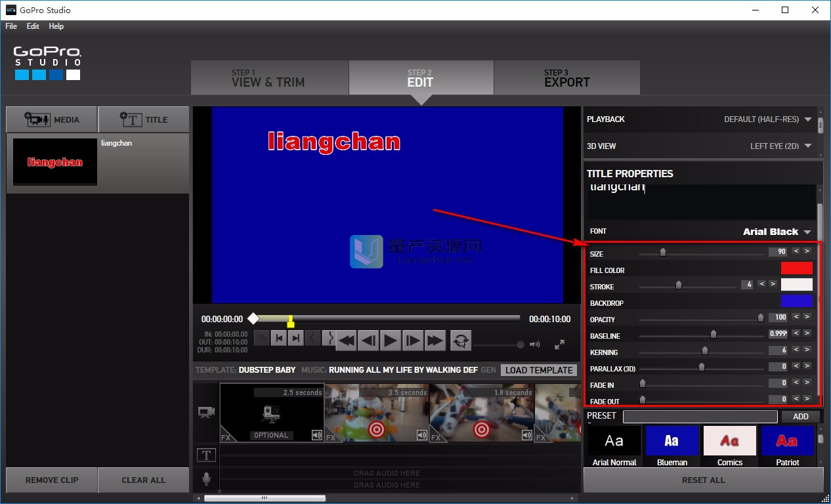Open FX on the 2.5 seconds clip
Image resolution: width=831 pixels, height=504 pixels.
[x=226, y=437]
